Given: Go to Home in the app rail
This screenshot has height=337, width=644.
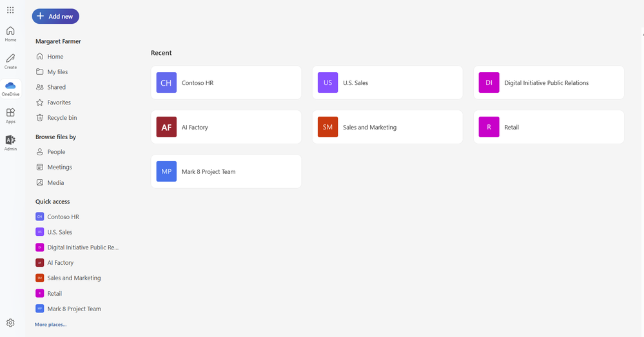Looking at the screenshot, I should pyautogui.click(x=10, y=34).
